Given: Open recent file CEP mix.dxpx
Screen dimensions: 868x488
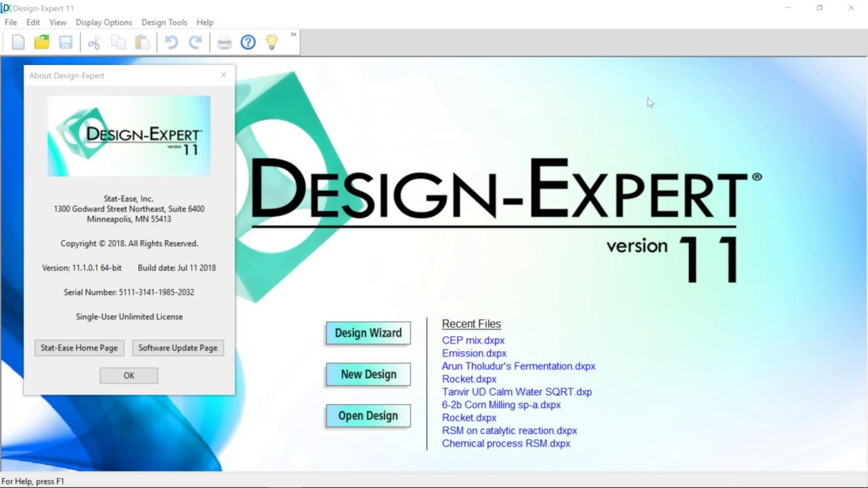Looking at the screenshot, I should pos(473,340).
